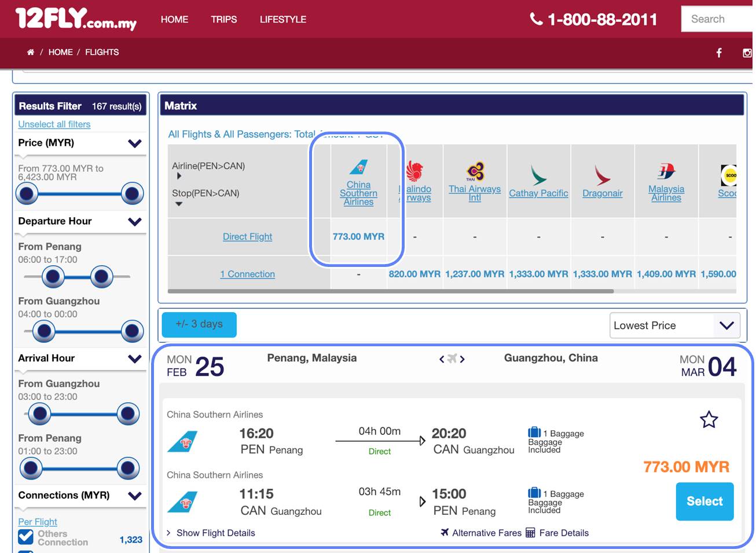Image resolution: width=756 pixels, height=553 pixels.
Task: Click the China Southern Airlines logo in matrix
Action: 359,168
